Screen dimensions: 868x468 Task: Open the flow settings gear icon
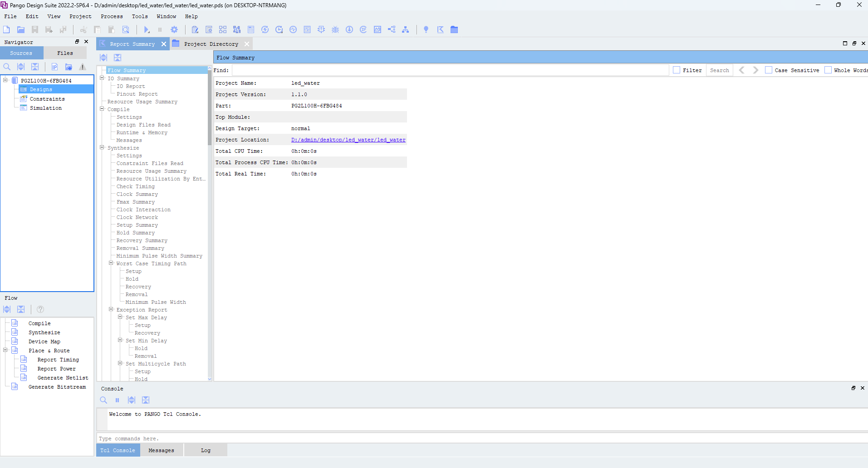click(x=174, y=29)
